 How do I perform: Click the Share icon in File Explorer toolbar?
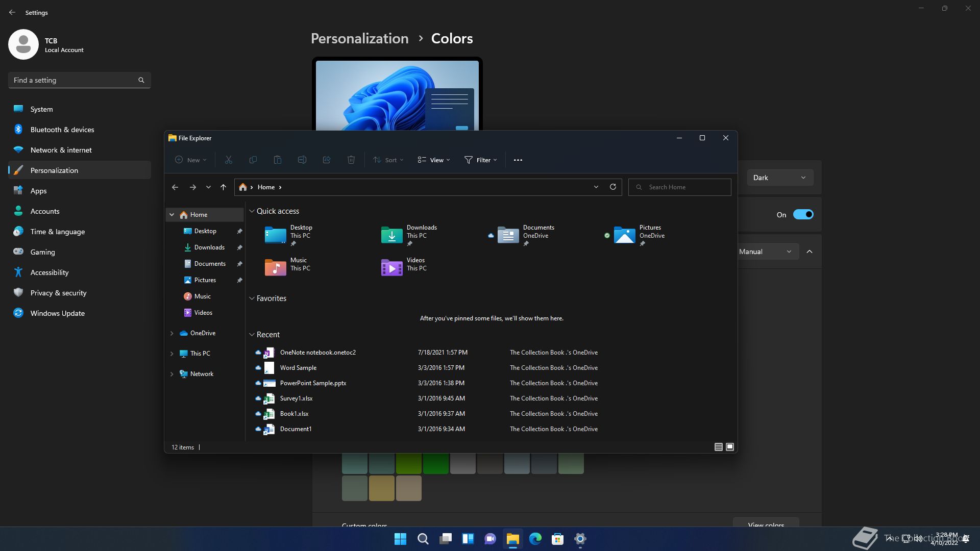326,160
